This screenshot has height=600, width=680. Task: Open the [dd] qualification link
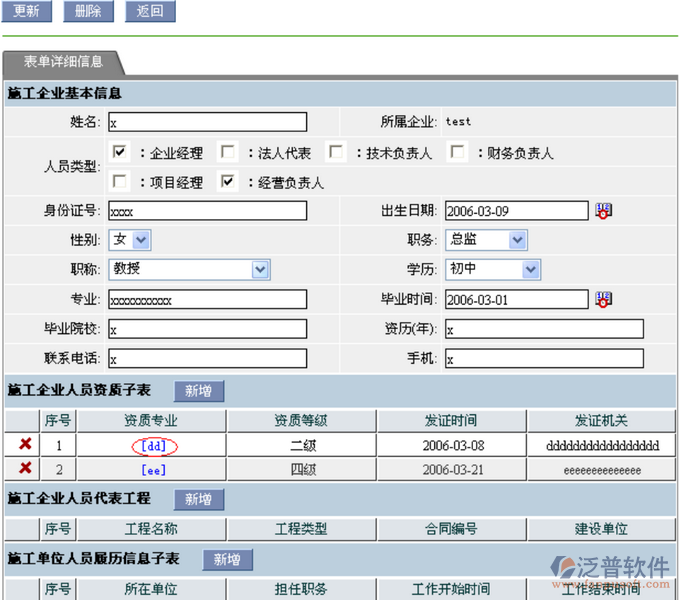pyautogui.click(x=154, y=446)
